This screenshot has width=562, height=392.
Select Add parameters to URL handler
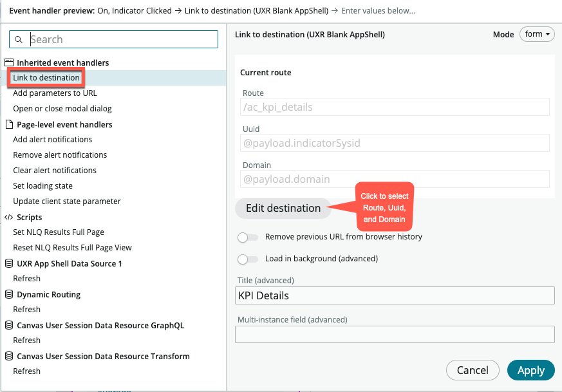pyautogui.click(x=55, y=93)
